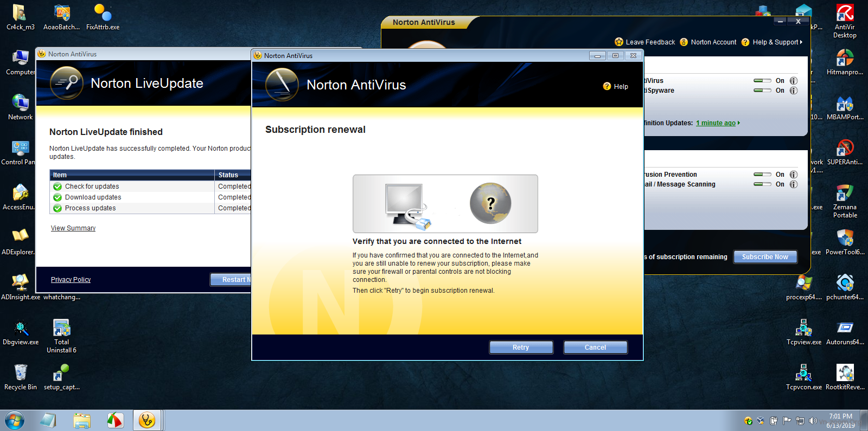Expand Definition Updates '1 minute ago' link

point(716,123)
